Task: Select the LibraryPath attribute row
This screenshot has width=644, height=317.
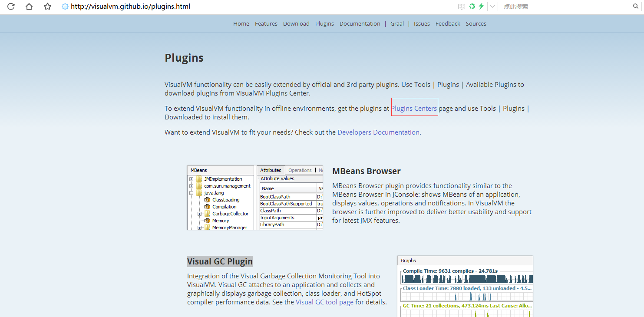Action: pyautogui.click(x=291, y=225)
